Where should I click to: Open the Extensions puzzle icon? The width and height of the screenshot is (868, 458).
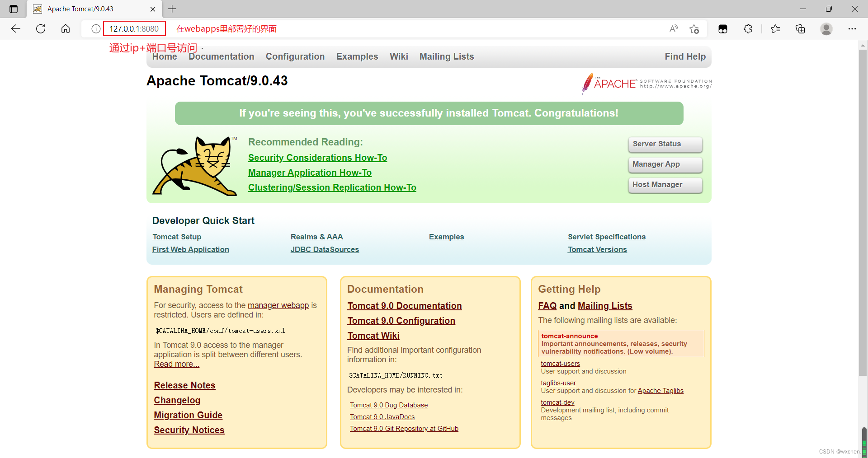coord(748,29)
